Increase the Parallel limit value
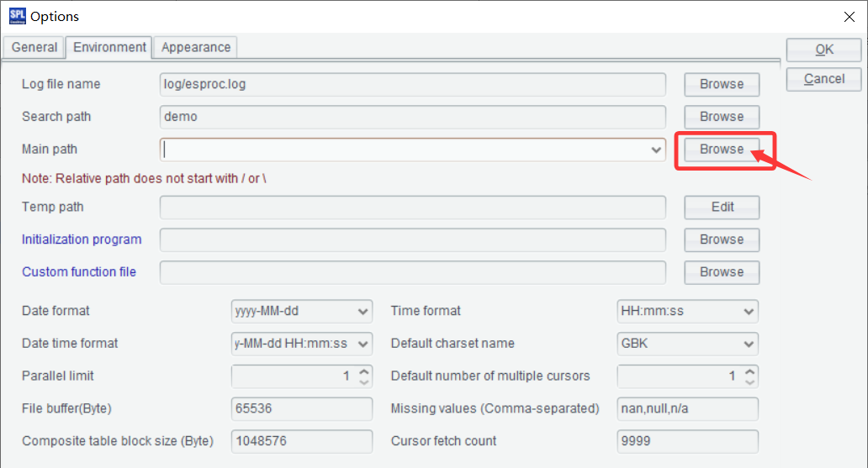The image size is (868, 468). coord(363,371)
